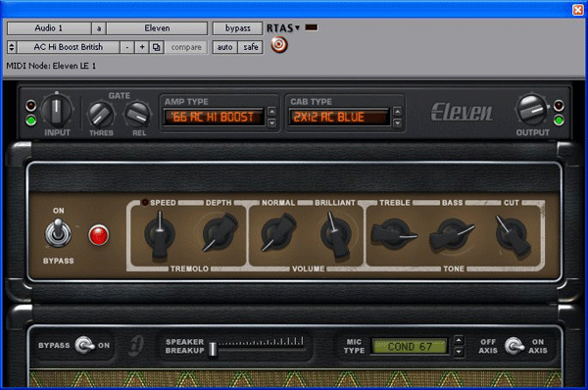Click the green input level LED
This screenshot has width=588, height=390.
31,121
